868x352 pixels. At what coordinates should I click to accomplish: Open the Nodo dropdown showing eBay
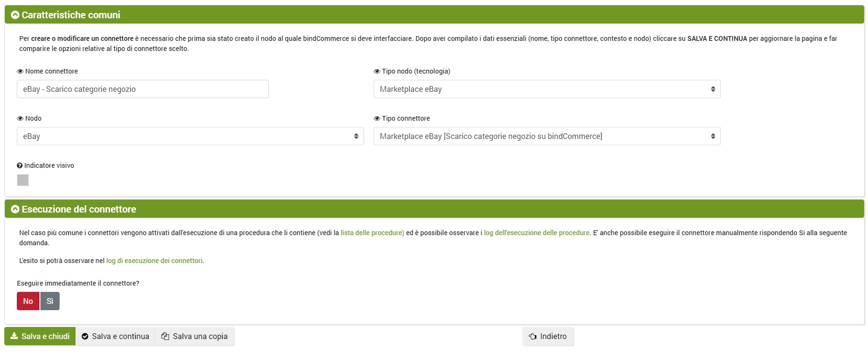190,136
